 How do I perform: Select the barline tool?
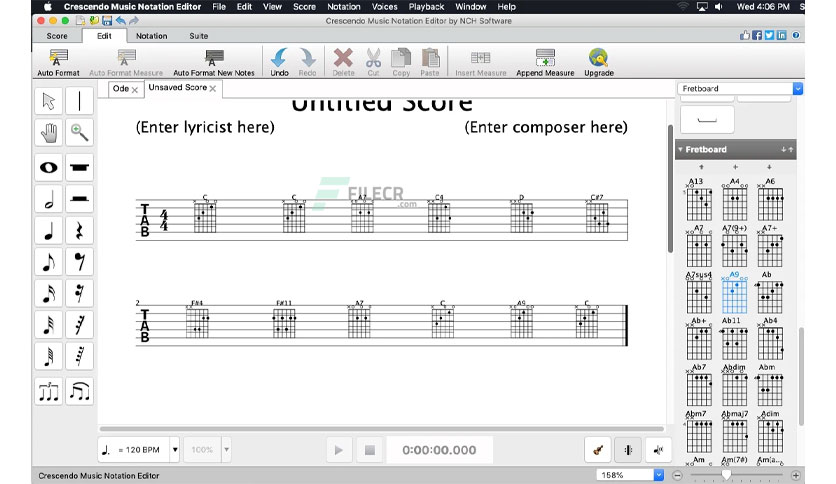[x=79, y=101]
